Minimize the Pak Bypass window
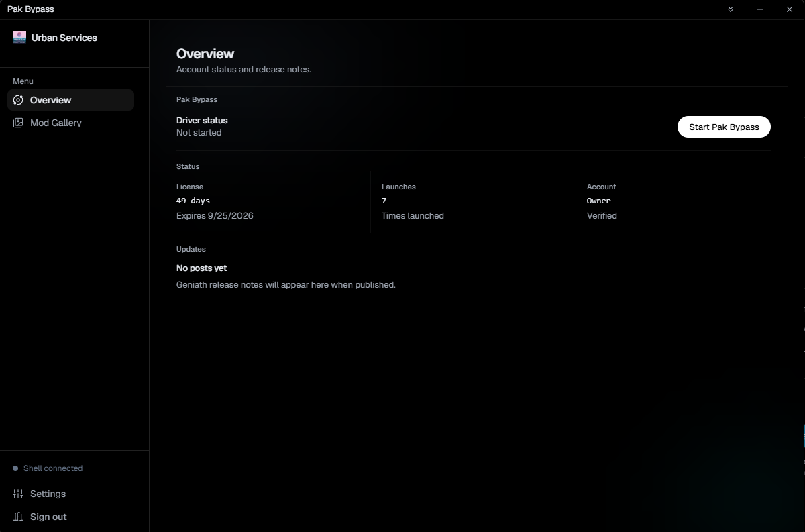Image resolution: width=805 pixels, height=532 pixels. click(x=760, y=9)
